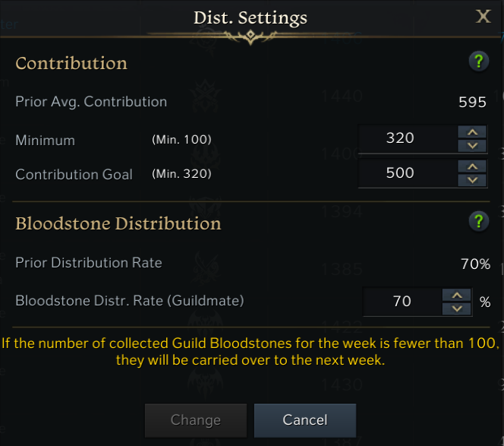Select the Guildmate rate field showing 70
Image resolution: width=504 pixels, height=446 pixels.
pyautogui.click(x=402, y=302)
